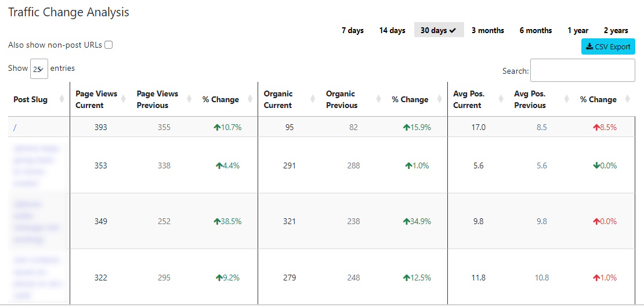Sort by Organic Current column
Viewport: 644px width, 306px height.
pyautogui.click(x=313, y=99)
